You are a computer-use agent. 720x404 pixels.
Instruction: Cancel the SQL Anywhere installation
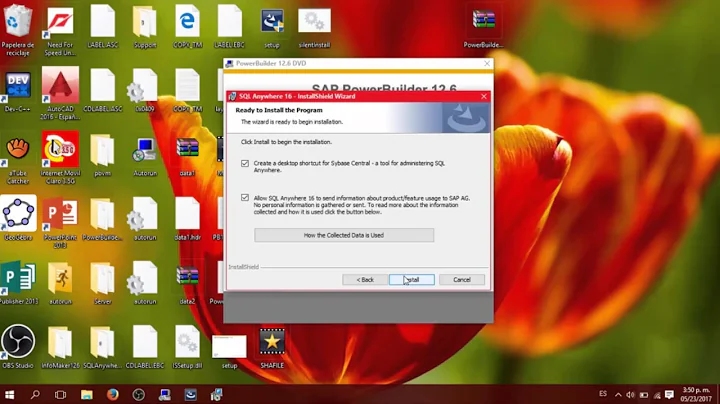pos(461,280)
